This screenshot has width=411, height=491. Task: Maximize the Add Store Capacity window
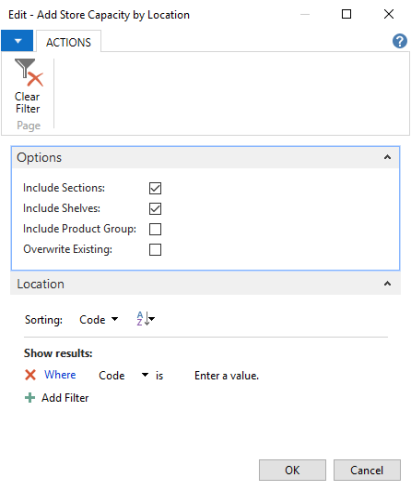tap(346, 14)
